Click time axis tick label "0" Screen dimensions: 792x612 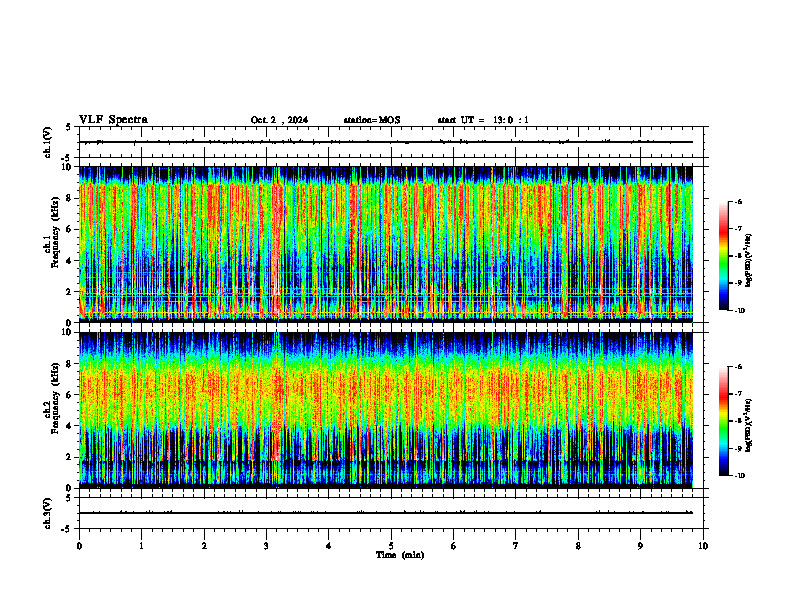click(x=79, y=546)
